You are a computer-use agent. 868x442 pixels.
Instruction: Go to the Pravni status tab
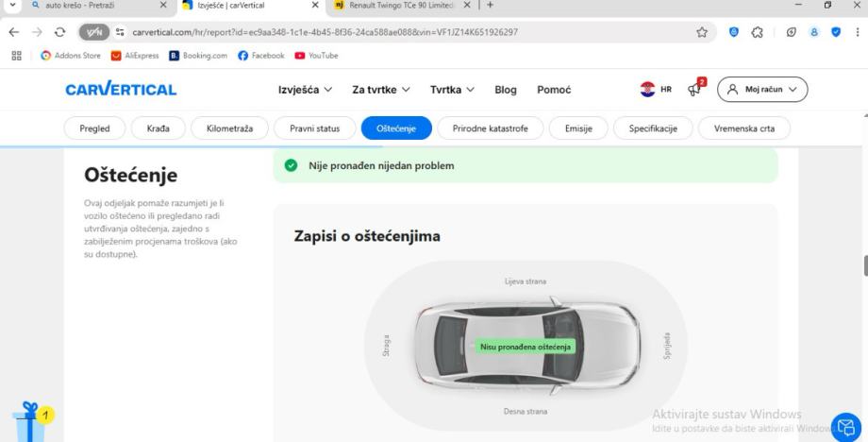pyautogui.click(x=316, y=128)
